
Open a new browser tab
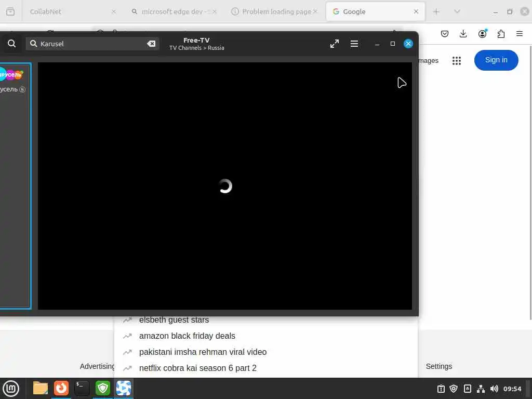[x=436, y=11]
